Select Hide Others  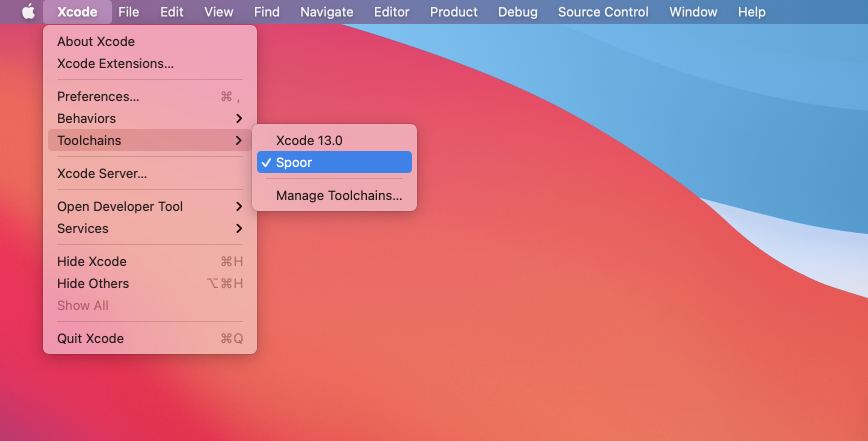[x=150, y=283]
